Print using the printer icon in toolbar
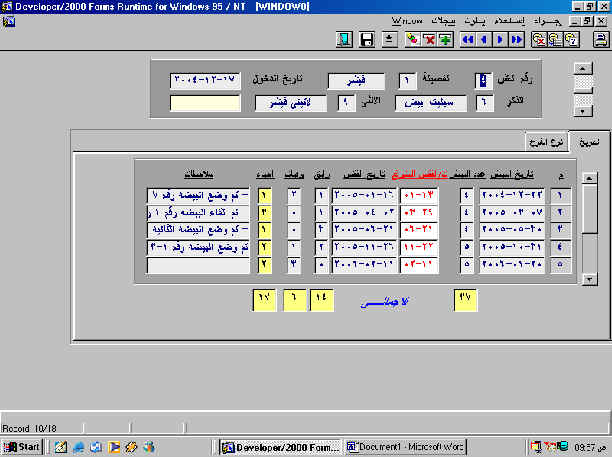Viewport: 612px width, 458px height. (x=601, y=39)
